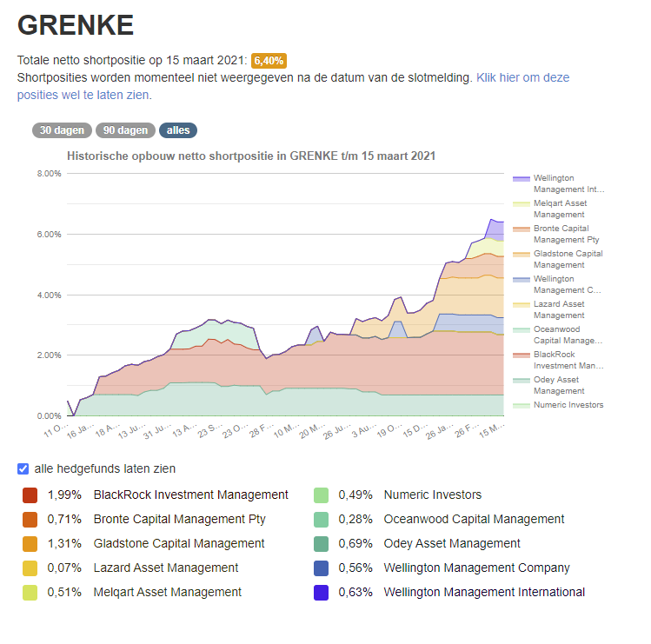Screen dimensions: 651x644
Task: Click the GRENKE page heading
Action: click(x=76, y=25)
